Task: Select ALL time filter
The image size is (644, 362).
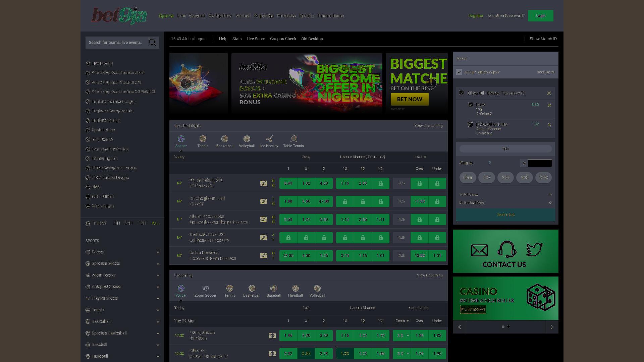Action: point(155,223)
